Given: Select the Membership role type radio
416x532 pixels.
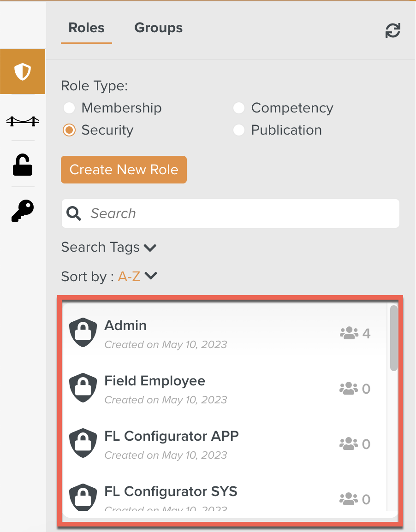Looking at the screenshot, I should (69, 108).
